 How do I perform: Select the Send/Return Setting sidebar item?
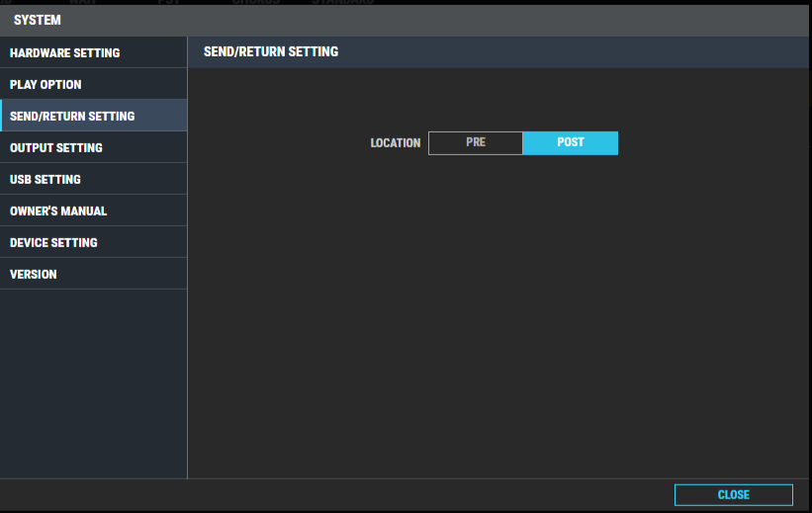click(x=72, y=117)
